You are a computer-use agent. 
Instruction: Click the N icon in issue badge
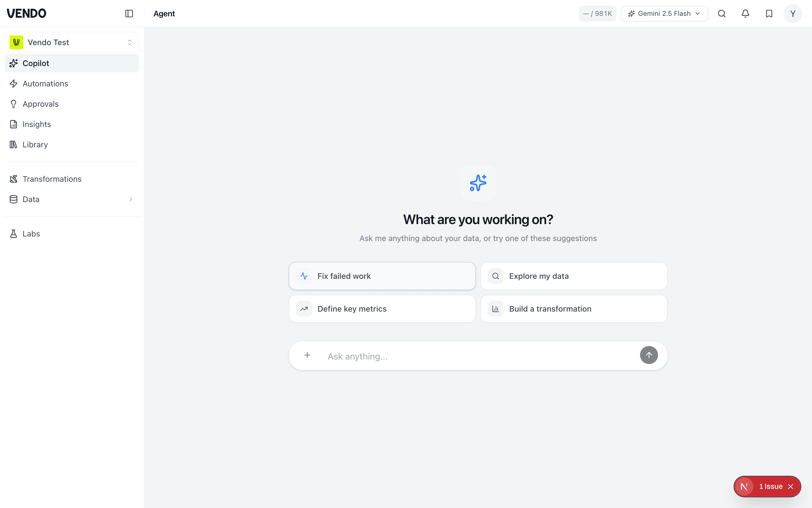(744, 487)
